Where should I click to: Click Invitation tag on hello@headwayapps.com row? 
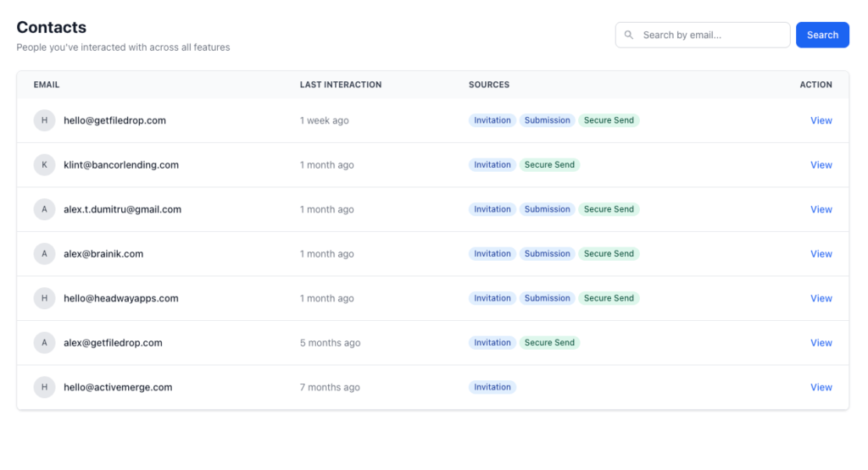492,298
